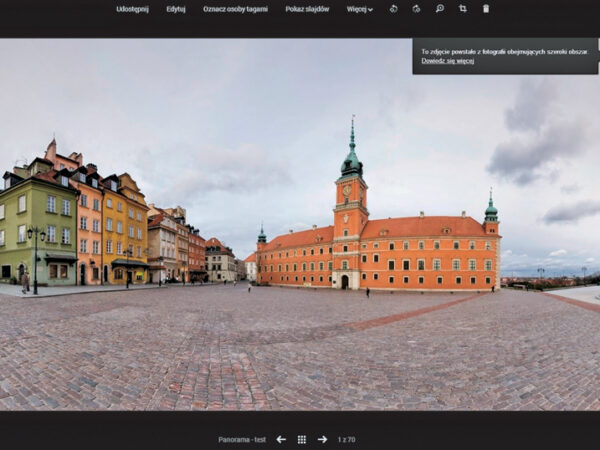Click the panorama notification tooltip text
Image resolution: width=600 pixels, height=450 pixels.
(x=505, y=51)
